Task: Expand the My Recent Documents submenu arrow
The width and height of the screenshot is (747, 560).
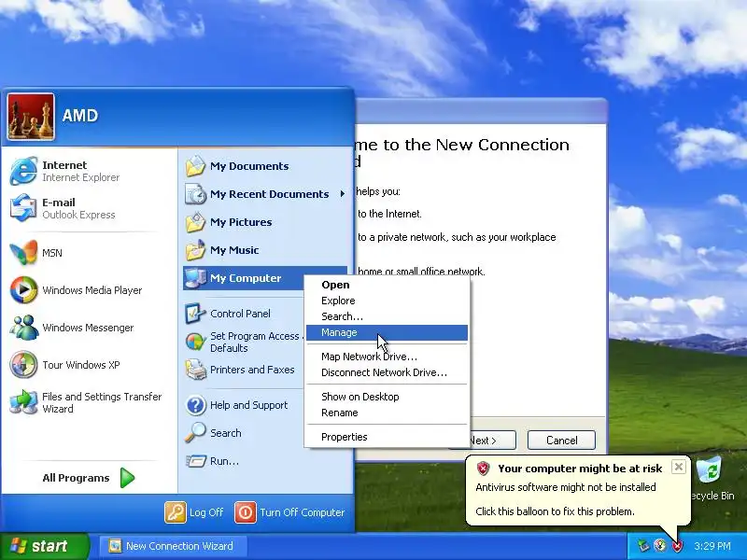Action: pos(342,194)
